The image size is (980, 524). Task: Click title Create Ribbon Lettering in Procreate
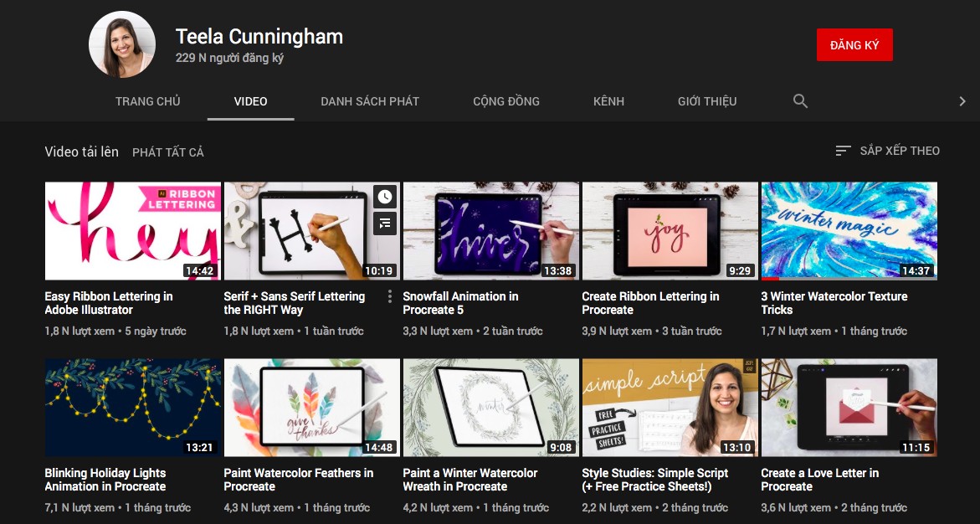(650, 303)
